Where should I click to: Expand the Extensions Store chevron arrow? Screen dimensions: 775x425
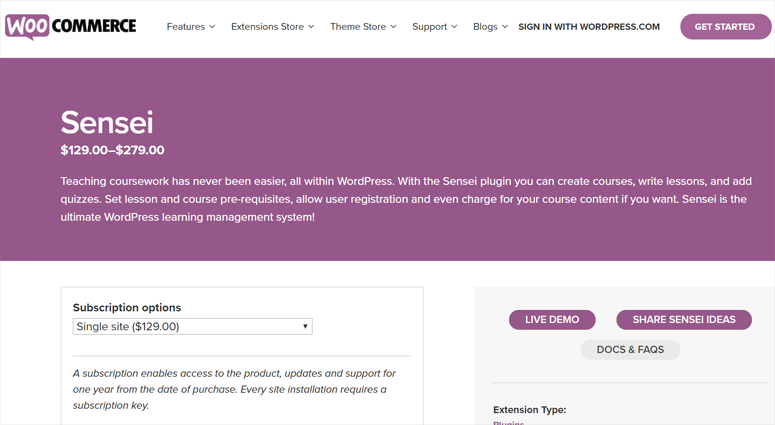(x=311, y=27)
